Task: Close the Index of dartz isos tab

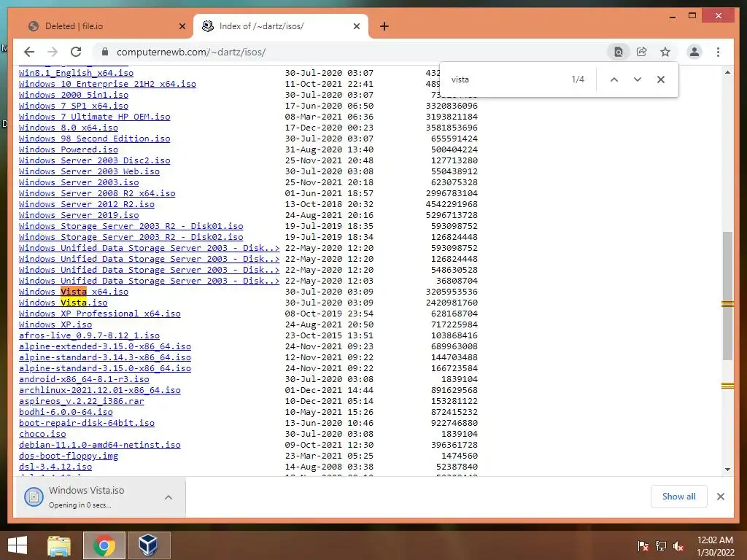Action: (x=356, y=26)
